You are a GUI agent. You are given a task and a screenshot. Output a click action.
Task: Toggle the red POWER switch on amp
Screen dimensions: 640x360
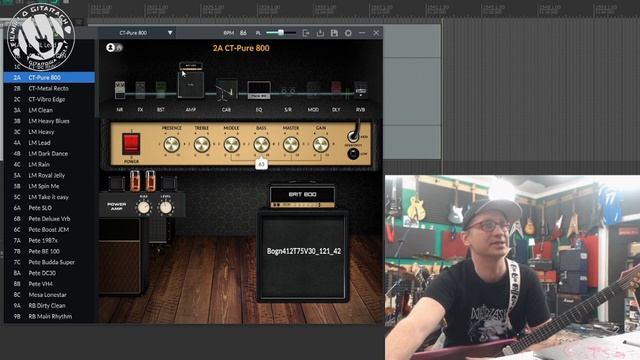(131, 144)
